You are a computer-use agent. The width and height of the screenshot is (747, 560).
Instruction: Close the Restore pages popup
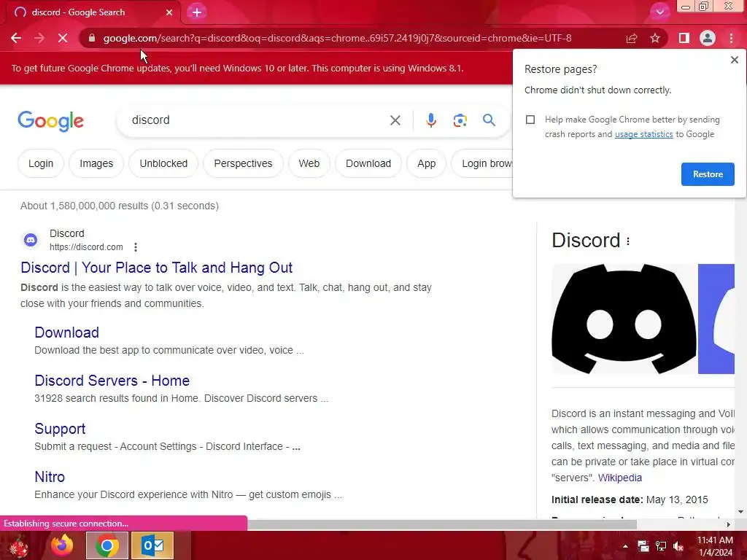coord(734,60)
